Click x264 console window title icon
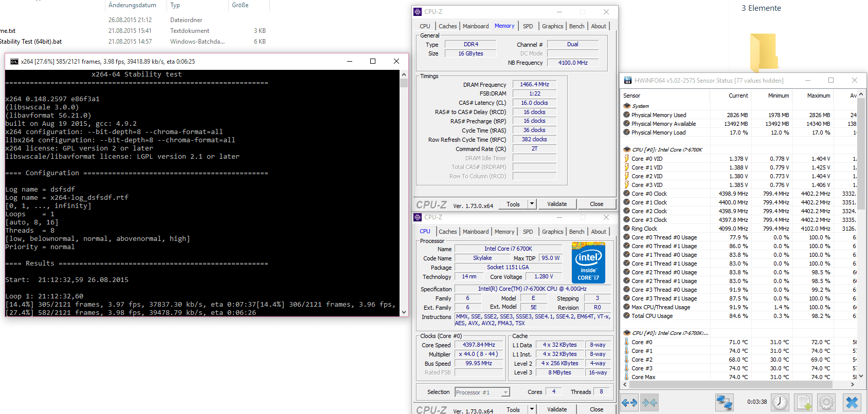This screenshot has width=868, height=414. 14,62
